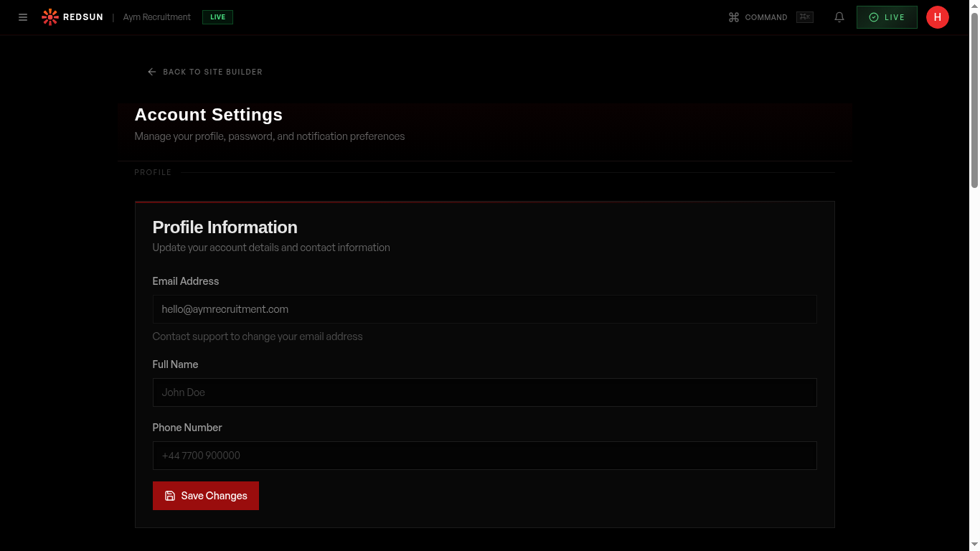The height and width of the screenshot is (551, 980).
Task: Click the Phone Number input field
Action: [x=484, y=456]
